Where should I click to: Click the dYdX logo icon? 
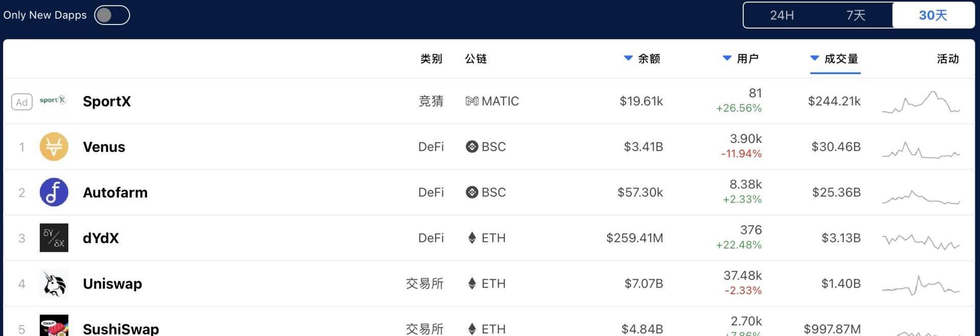click(x=54, y=238)
